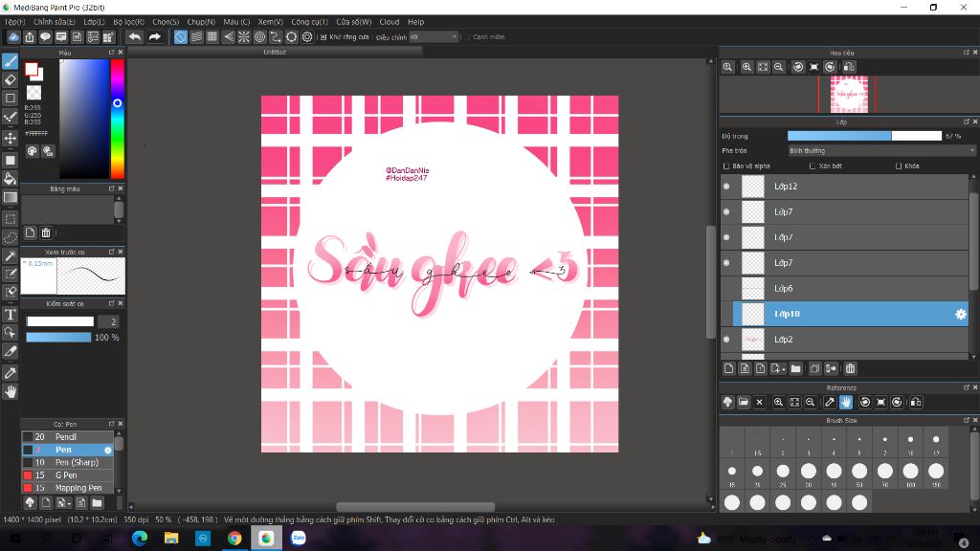Delete the current layer with trash icon
Screen dimensions: 980x551
(x=850, y=368)
